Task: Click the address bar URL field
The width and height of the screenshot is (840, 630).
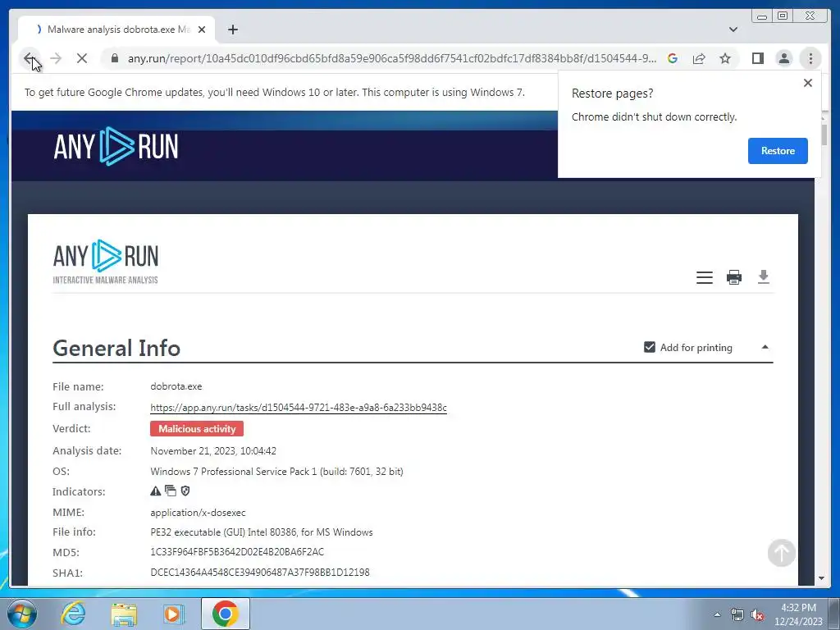Action: click(x=391, y=58)
